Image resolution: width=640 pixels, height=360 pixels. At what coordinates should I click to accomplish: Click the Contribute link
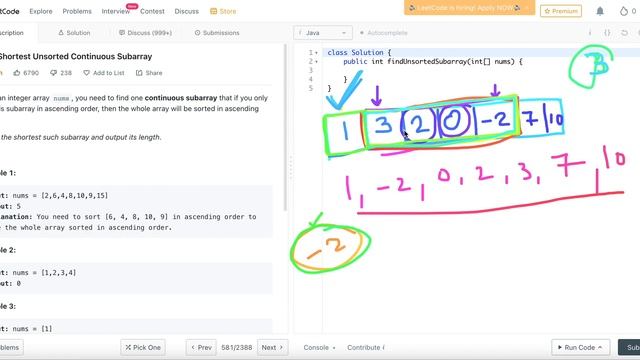[366, 347]
